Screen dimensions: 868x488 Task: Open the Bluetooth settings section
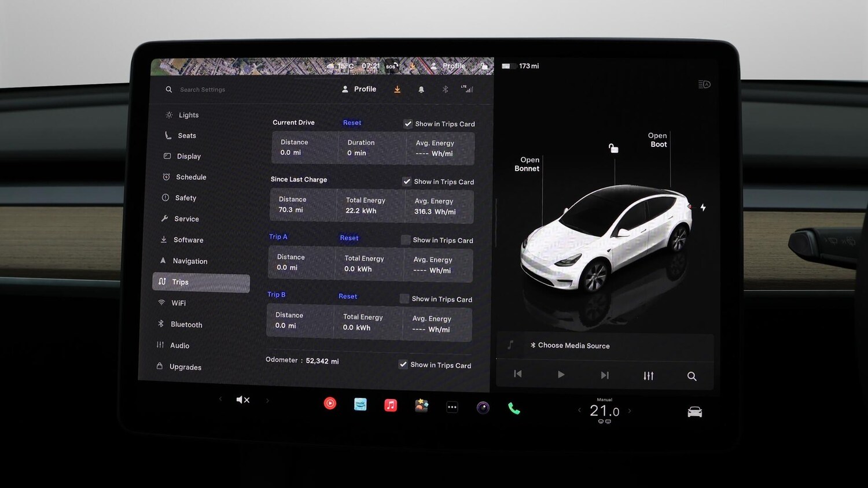[x=186, y=324]
